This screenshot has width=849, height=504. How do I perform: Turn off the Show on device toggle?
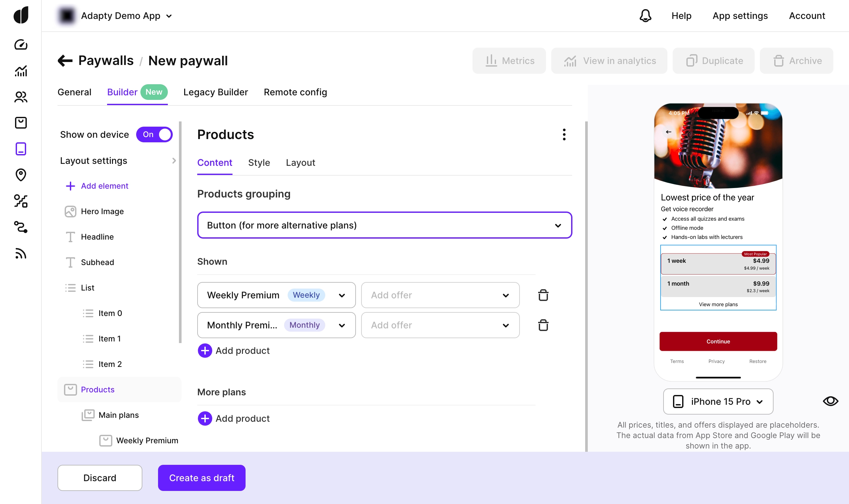tap(154, 134)
